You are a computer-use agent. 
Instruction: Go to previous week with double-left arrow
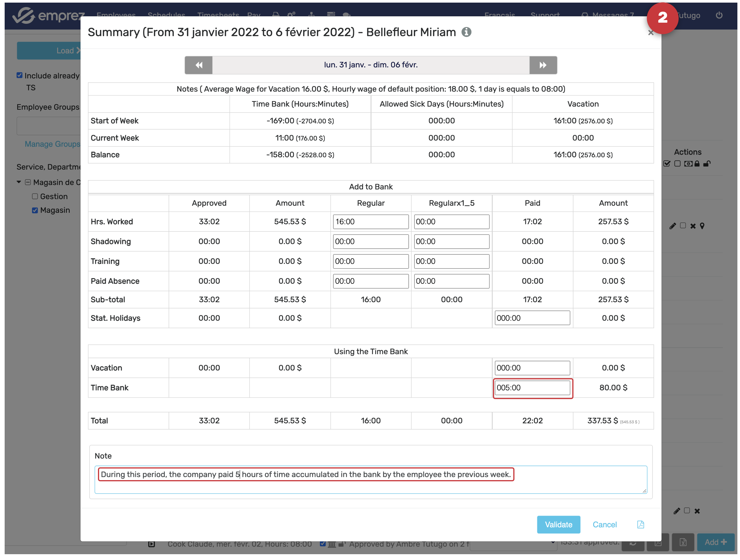(199, 65)
